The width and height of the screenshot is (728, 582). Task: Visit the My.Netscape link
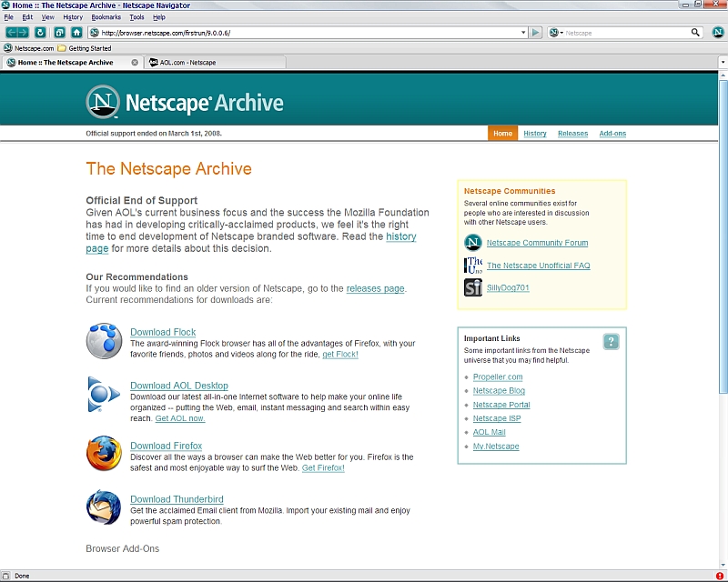point(496,446)
